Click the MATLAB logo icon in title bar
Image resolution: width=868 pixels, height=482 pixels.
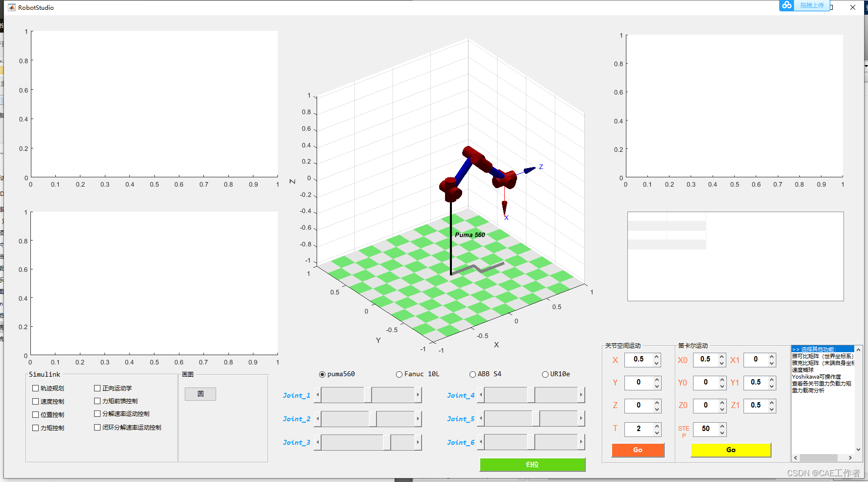[x=11, y=7]
